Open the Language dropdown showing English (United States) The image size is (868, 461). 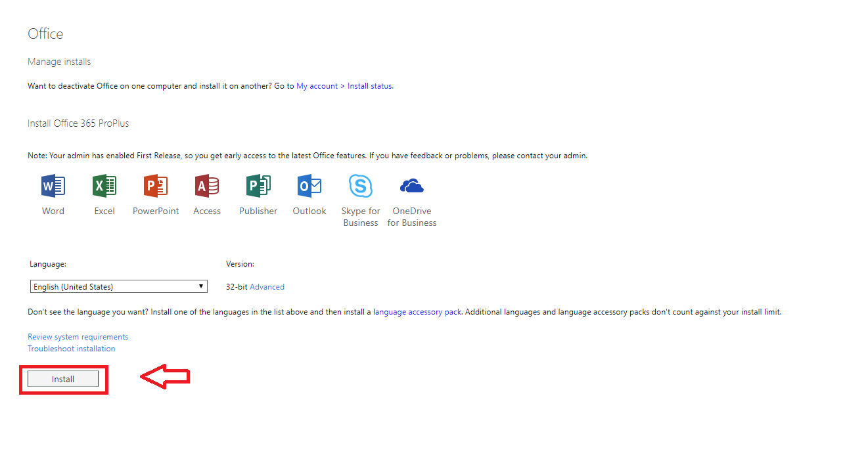click(x=119, y=286)
